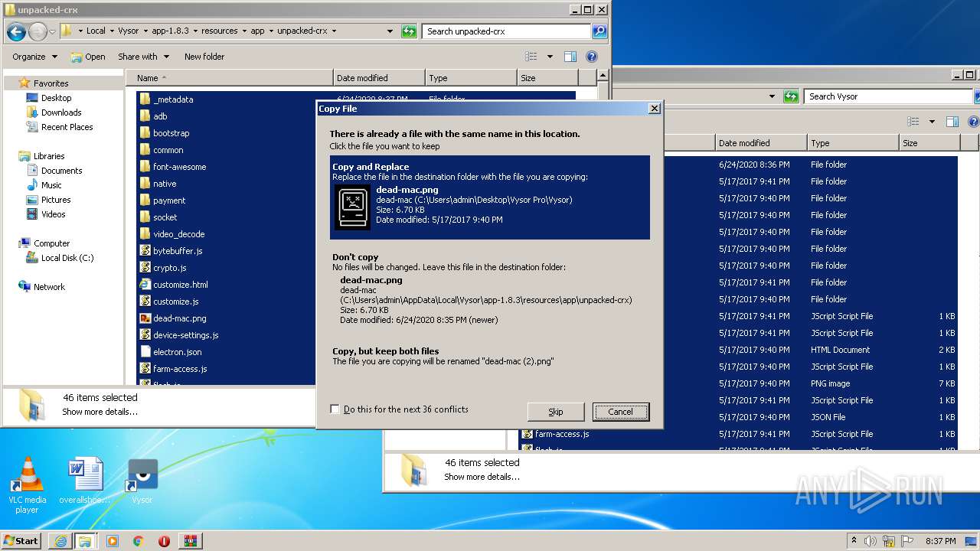The height and width of the screenshot is (551, 980).
Task: Open recent pages dropdown beside Forward
Action: [x=52, y=31]
